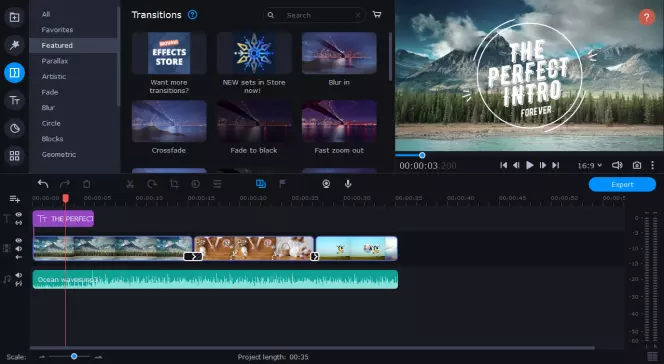This screenshot has height=364, width=664.
Task: Mute the Ocean waves audio track
Action: pos(19,275)
